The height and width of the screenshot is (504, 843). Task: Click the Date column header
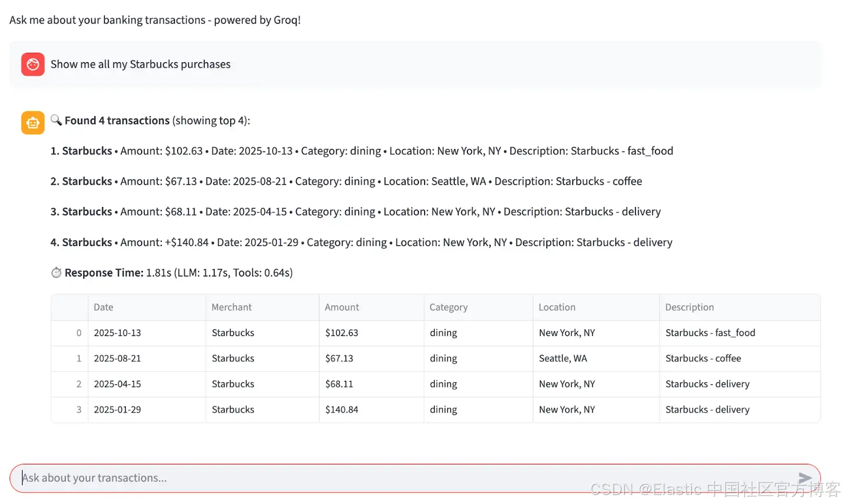[146, 308]
